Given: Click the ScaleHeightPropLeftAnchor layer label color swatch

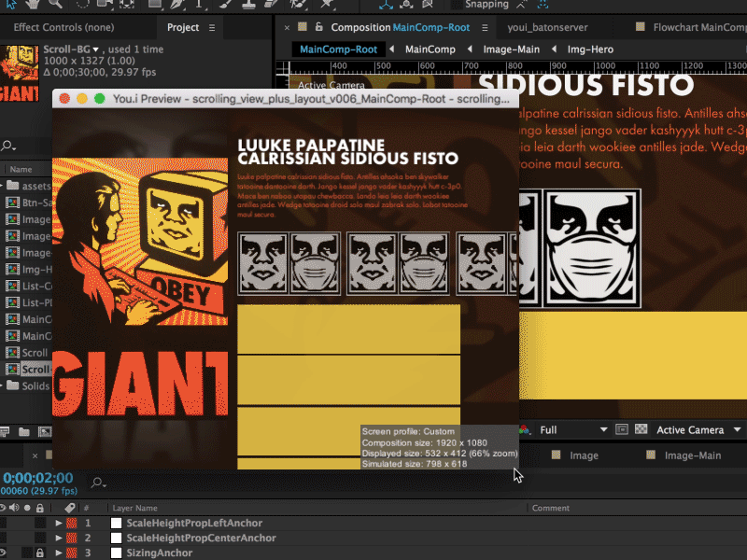Looking at the screenshot, I should [x=71, y=524].
